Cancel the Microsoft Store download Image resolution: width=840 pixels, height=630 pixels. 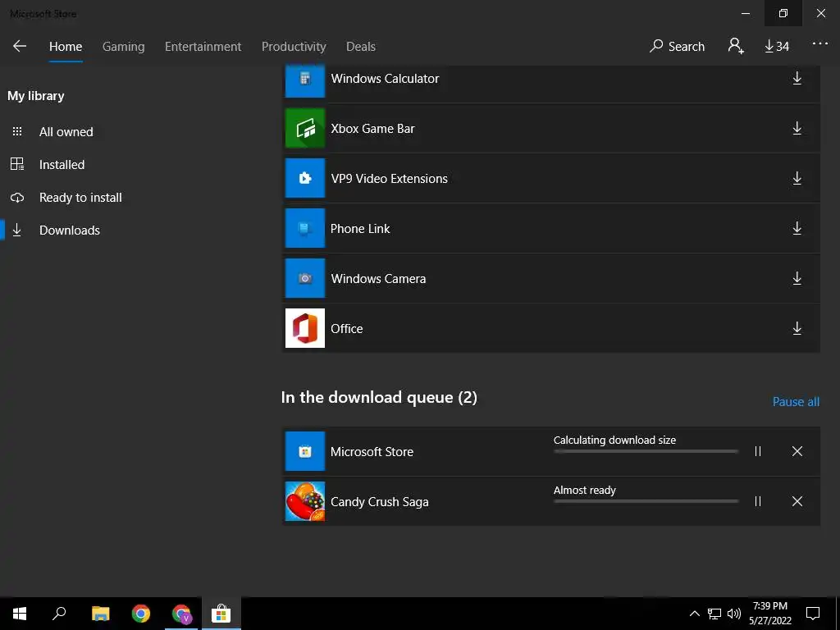tap(797, 452)
